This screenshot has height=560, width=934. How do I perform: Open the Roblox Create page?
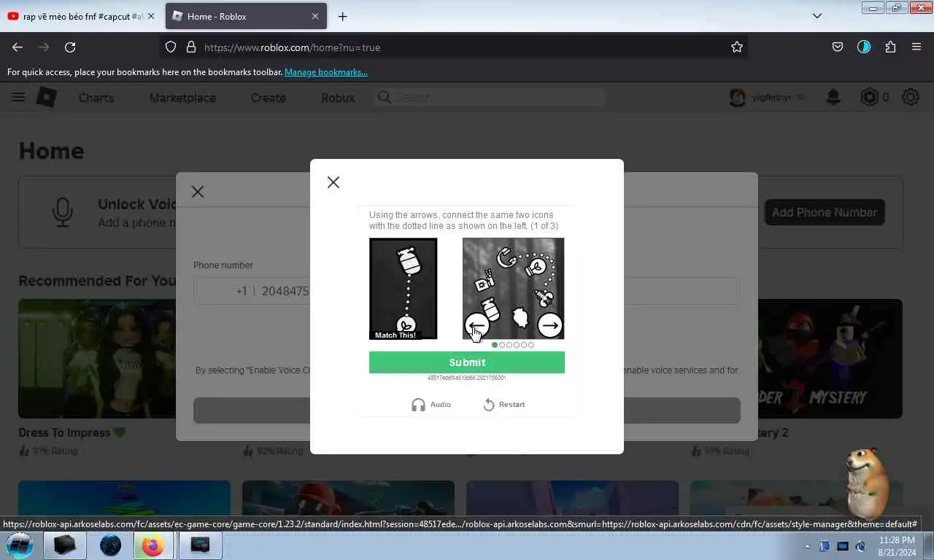pos(269,98)
